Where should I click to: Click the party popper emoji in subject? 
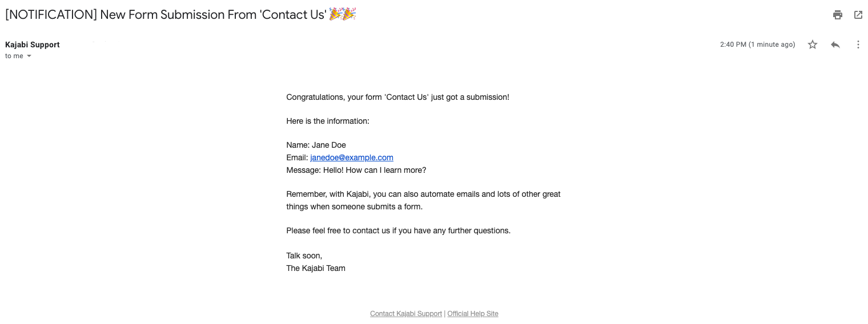pos(343,14)
